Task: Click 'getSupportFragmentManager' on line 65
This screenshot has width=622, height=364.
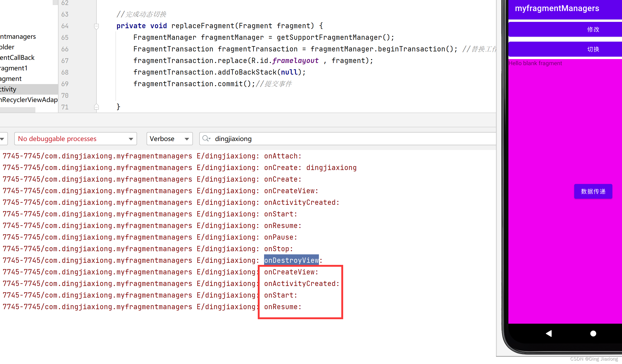Action: [x=329, y=37]
